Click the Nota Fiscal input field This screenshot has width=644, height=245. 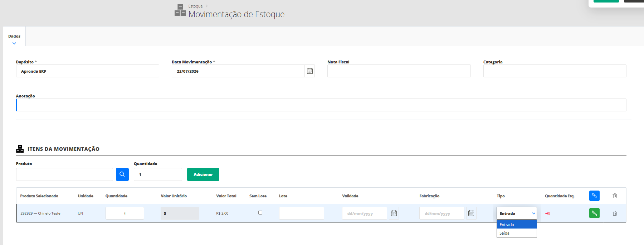pyautogui.click(x=399, y=71)
